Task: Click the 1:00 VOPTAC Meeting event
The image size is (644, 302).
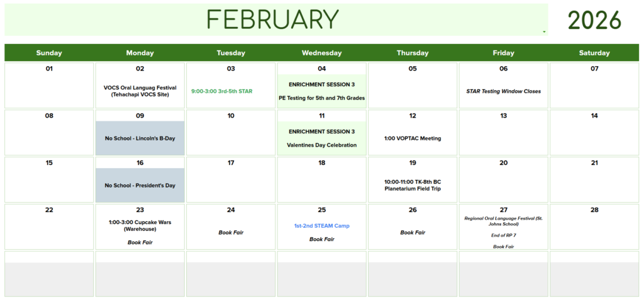Action: (x=413, y=138)
